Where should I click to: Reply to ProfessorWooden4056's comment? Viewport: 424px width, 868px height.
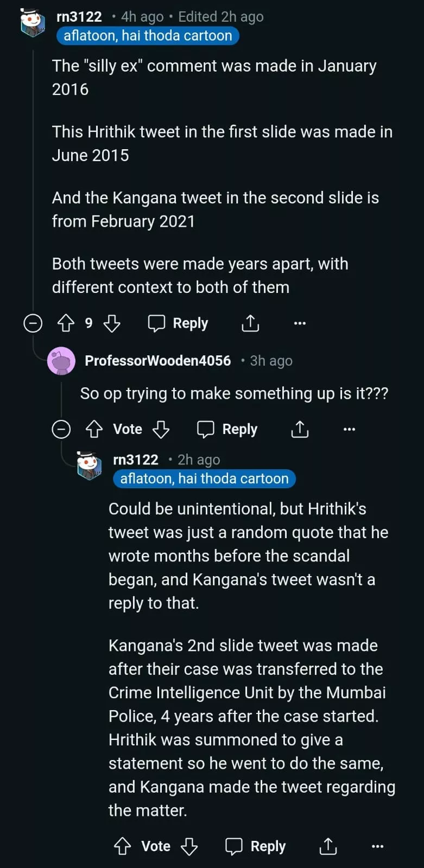click(227, 430)
